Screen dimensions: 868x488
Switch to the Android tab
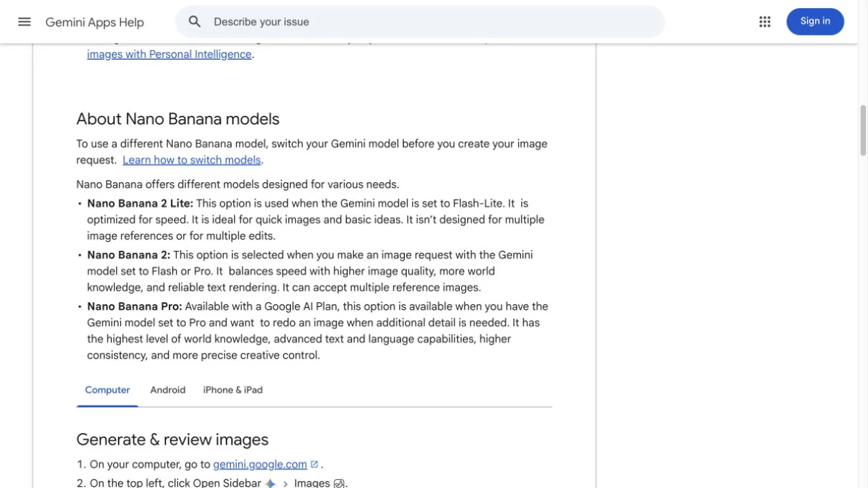(167, 390)
